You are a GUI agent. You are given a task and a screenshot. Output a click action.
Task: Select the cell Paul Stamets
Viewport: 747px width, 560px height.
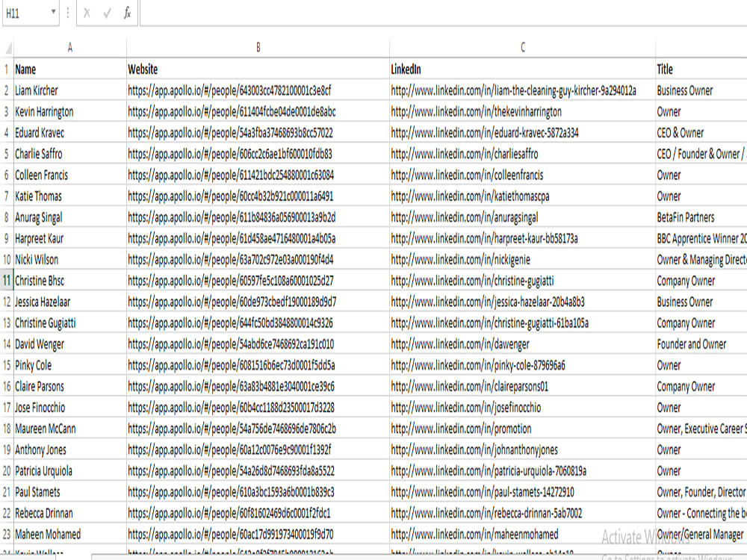70,492
